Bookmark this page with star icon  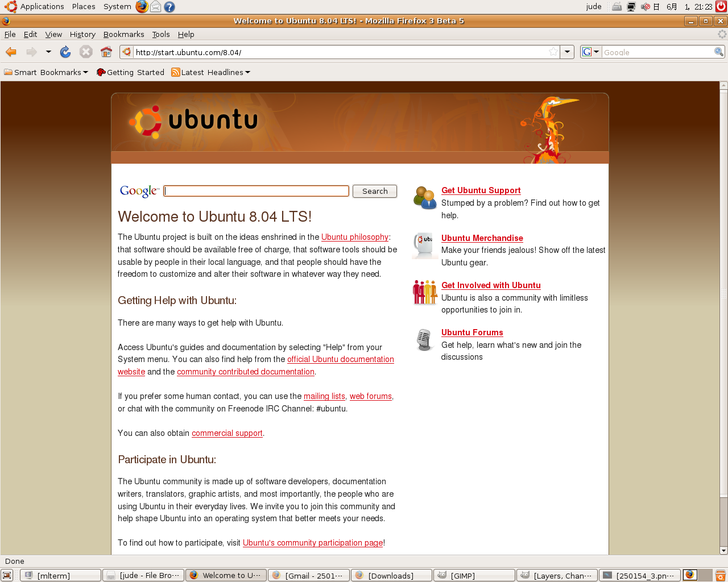point(553,52)
